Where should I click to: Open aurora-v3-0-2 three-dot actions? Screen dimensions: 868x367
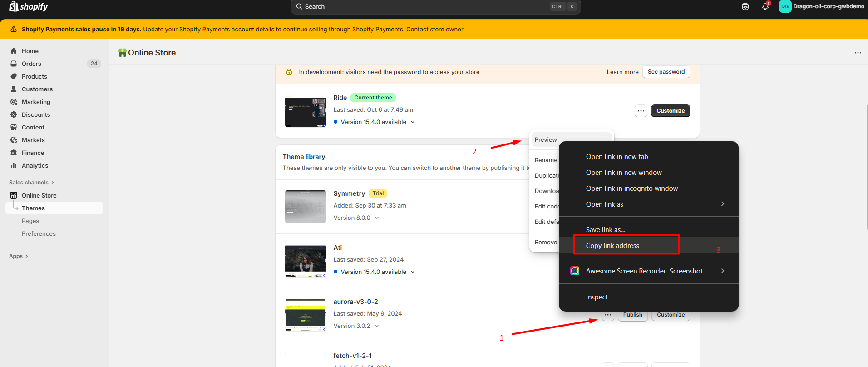608,315
